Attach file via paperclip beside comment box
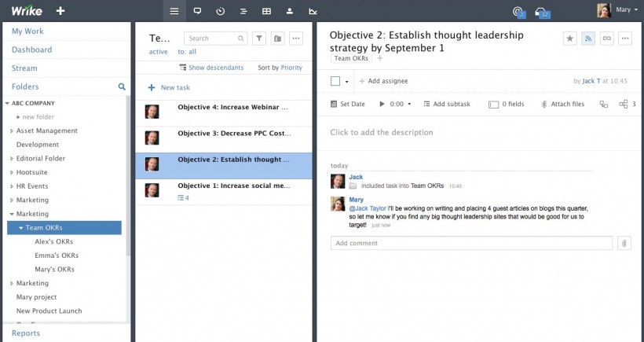The height and width of the screenshot is (342, 644). [624, 243]
